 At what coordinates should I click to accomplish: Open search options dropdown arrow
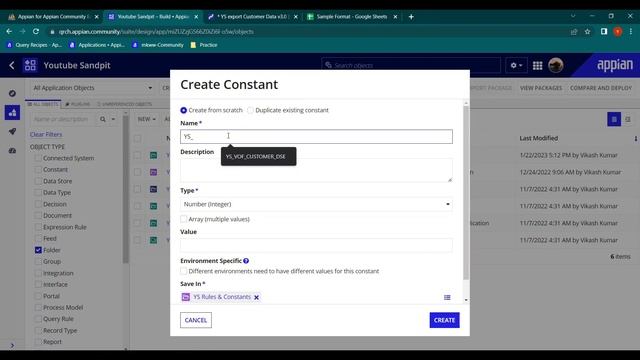pyautogui.click(x=113, y=119)
